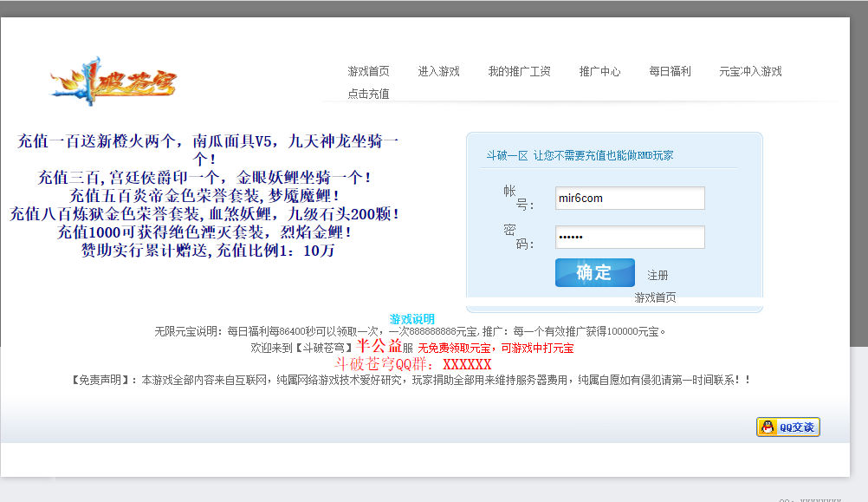Select 我的推广工资 menu item
This screenshot has width=868, height=502.
click(x=519, y=71)
